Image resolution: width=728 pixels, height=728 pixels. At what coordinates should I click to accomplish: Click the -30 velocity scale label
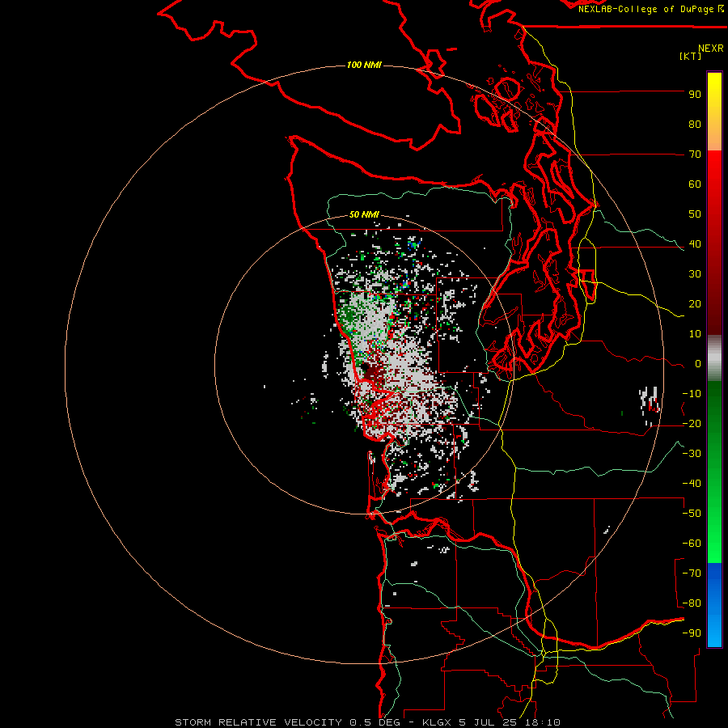(x=692, y=454)
